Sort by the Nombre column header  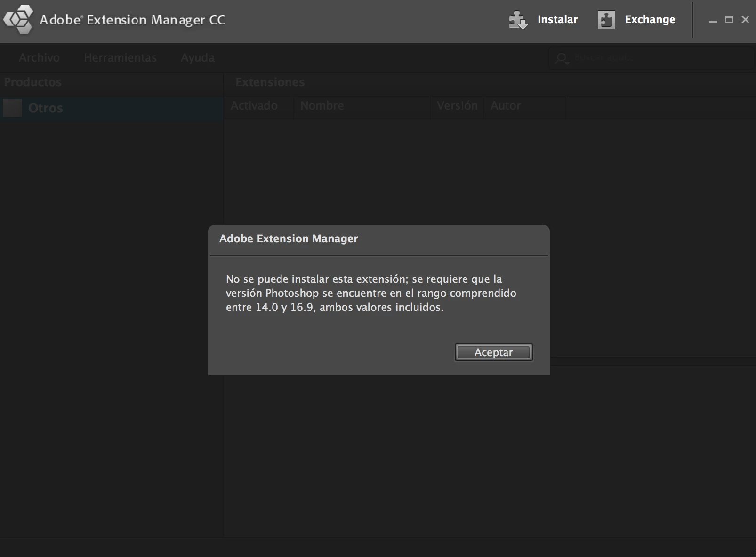click(362, 106)
